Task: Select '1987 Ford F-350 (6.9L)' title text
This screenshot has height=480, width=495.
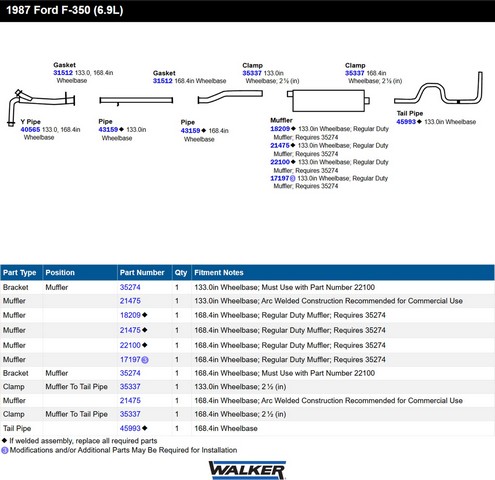Action: point(65,10)
